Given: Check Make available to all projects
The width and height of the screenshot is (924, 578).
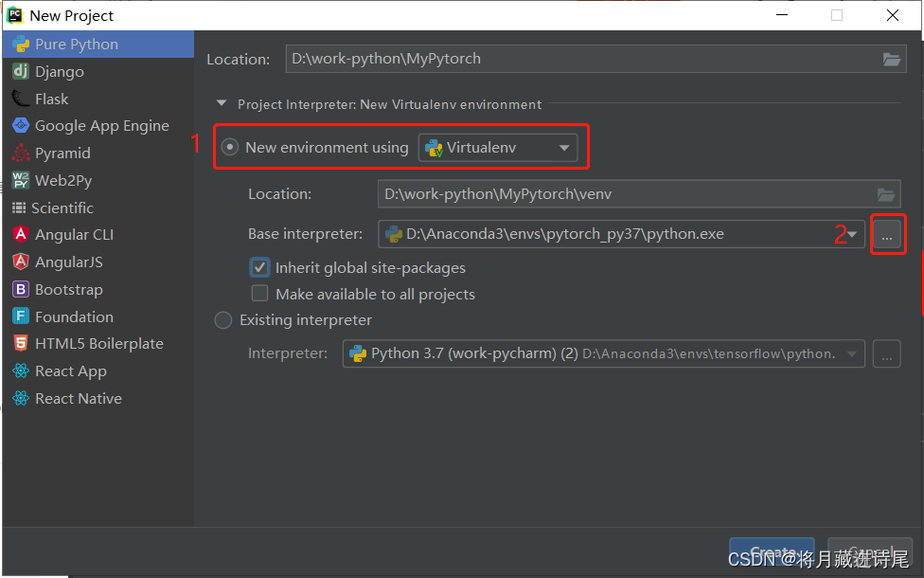Looking at the screenshot, I should [259, 293].
